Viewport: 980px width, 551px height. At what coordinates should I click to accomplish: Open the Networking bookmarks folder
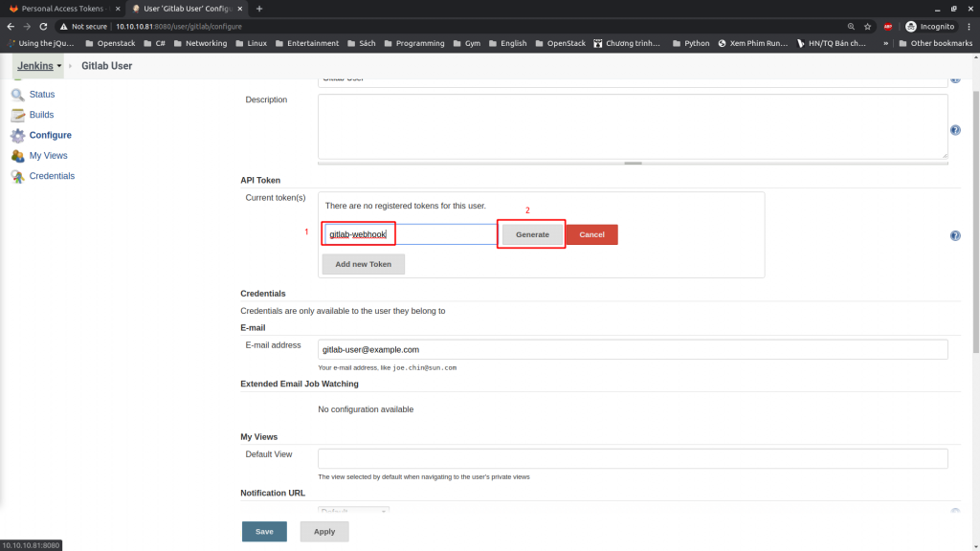click(200, 43)
